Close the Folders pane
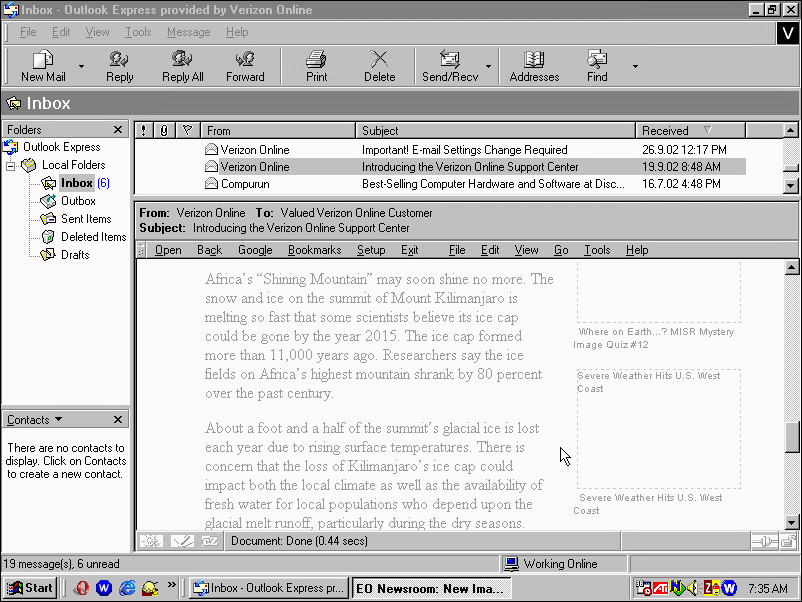This screenshot has height=602, width=802. point(118,130)
